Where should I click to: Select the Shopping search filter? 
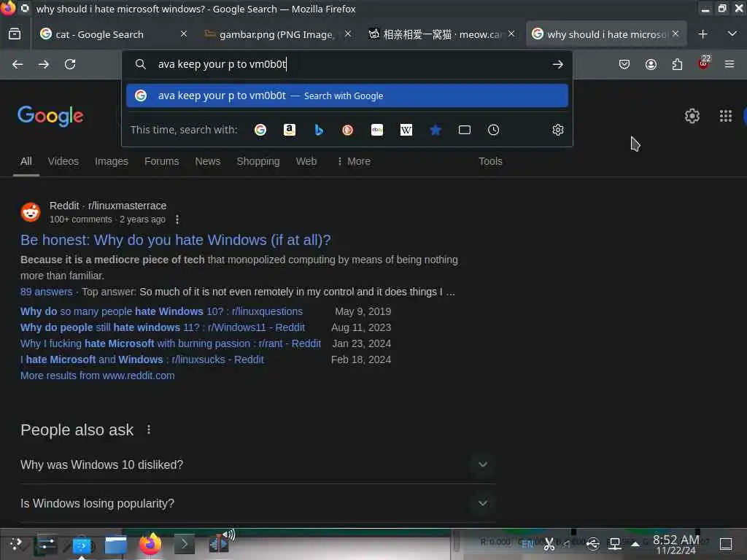point(258,161)
